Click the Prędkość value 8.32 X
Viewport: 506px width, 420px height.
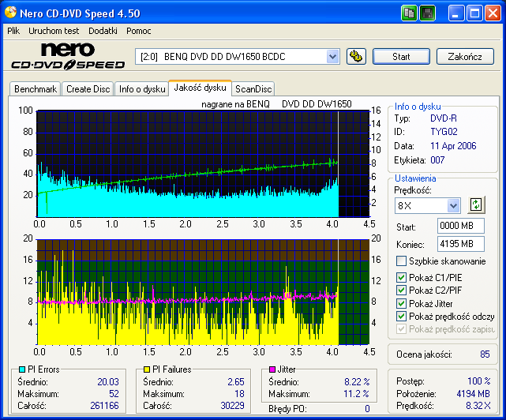tap(478, 406)
